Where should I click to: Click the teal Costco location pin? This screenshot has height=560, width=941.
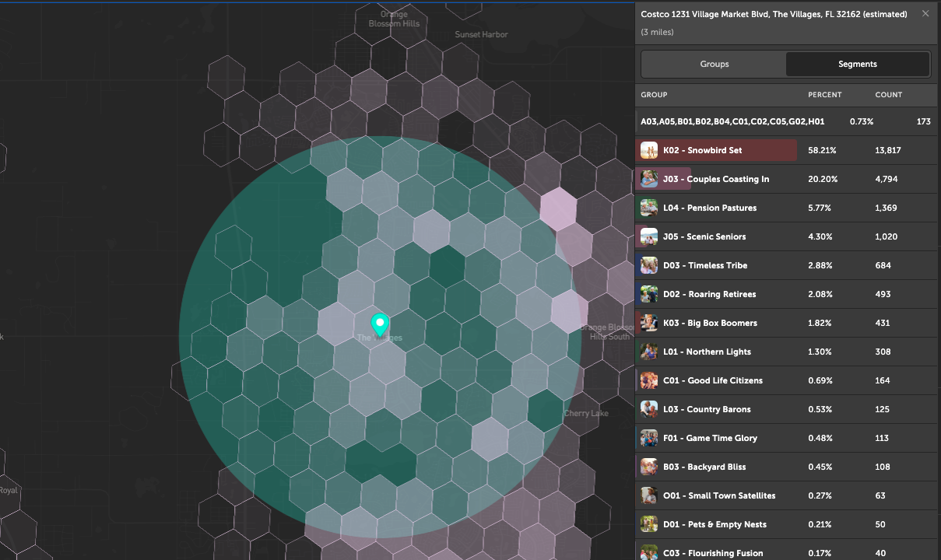379,325
